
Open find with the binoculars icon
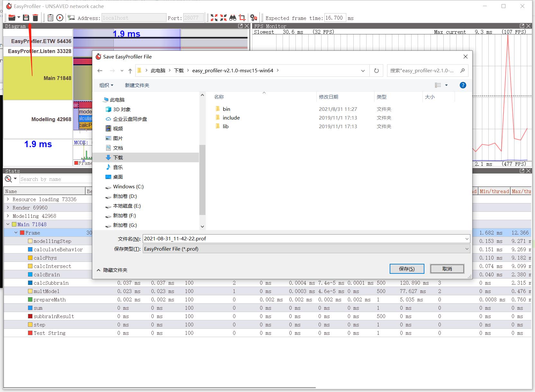(233, 18)
